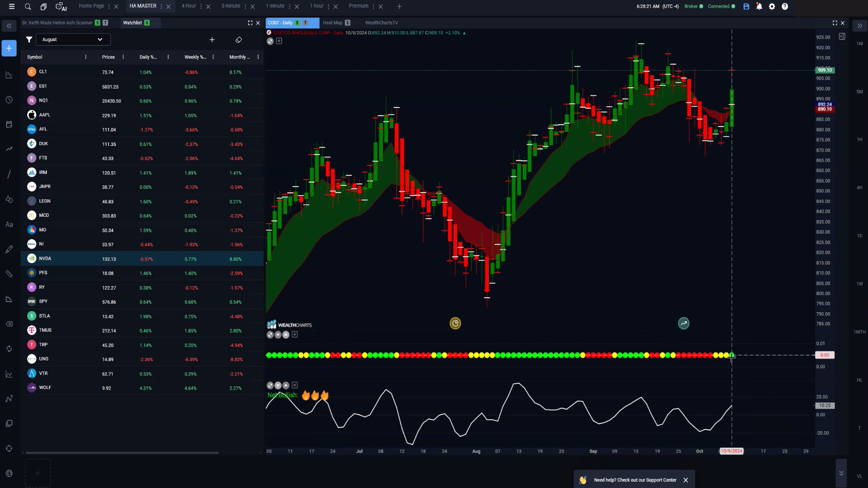Toggle the S badge on Heikin Ashi Scanner tab
The width and height of the screenshot is (868, 488).
[97, 23]
